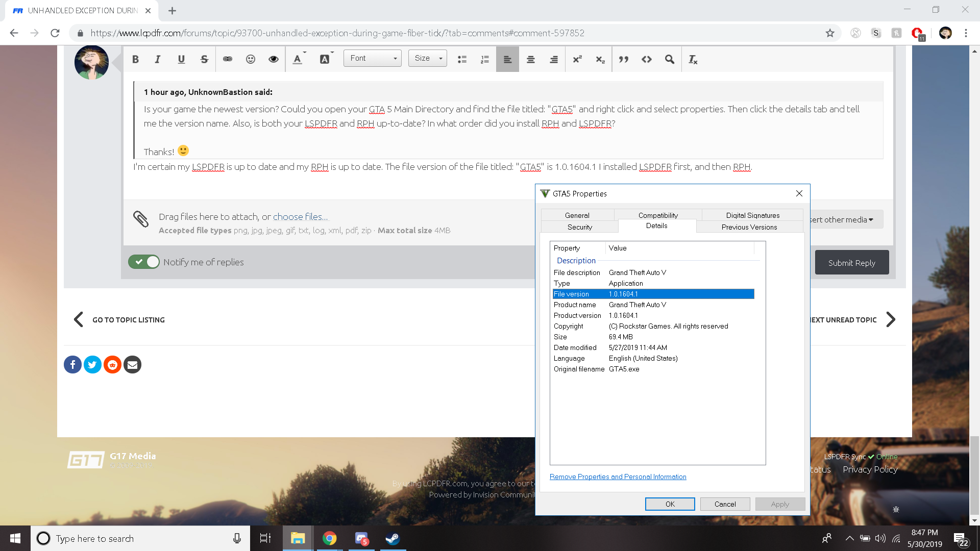The height and width of the screenshot is (551, 980).
Task: Open the Size dropdown
Action: (x=427, y=58)
